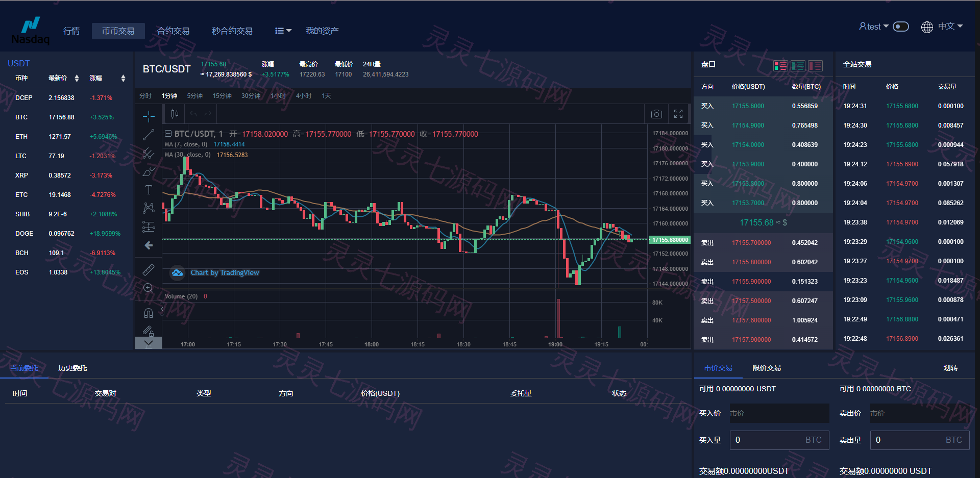
Task: Click the globe language icon
Action: [927, 27]
